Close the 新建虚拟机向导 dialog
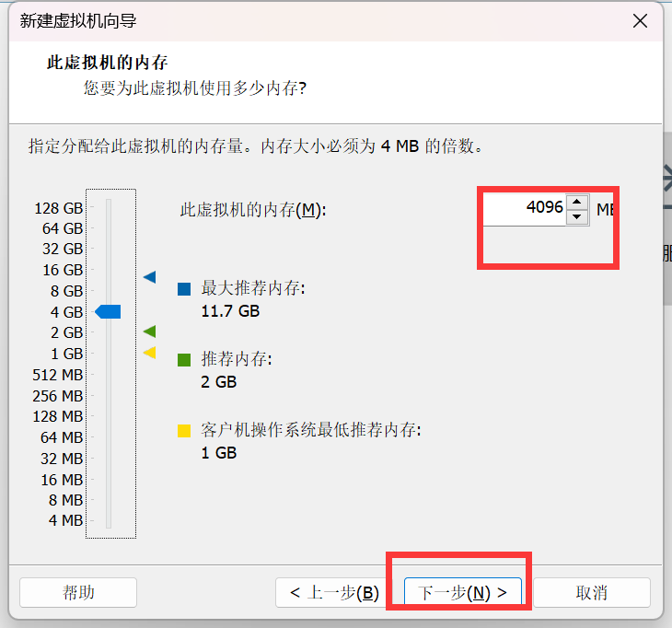 point(640,20)
